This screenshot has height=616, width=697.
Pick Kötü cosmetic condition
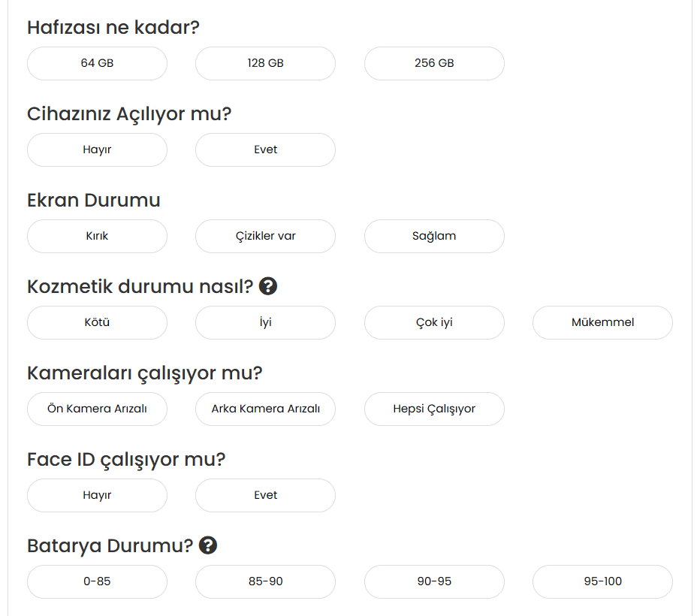coord(97,322)
